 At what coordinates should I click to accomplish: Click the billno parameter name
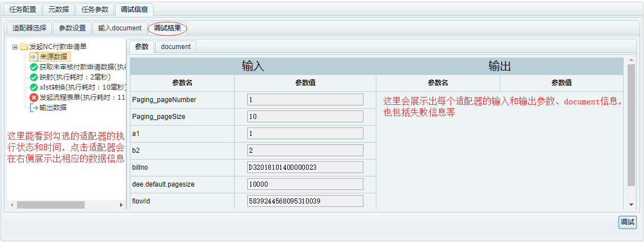click(x=140, y=167)
